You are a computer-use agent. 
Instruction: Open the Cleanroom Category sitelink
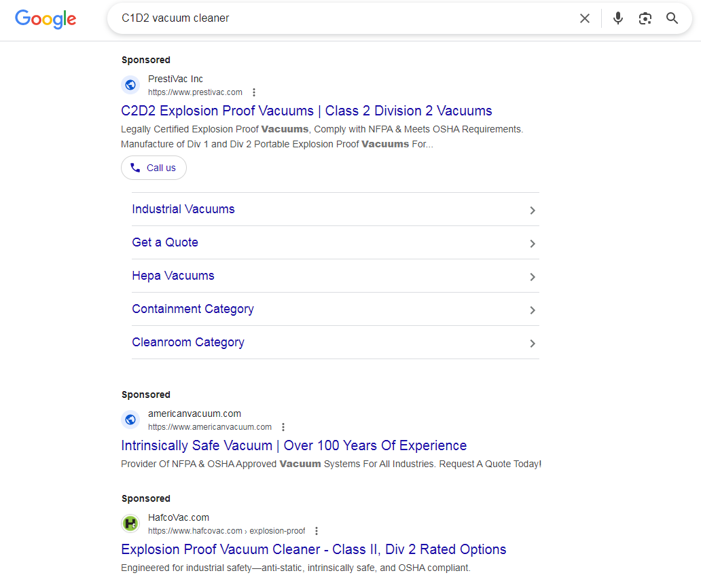pos(188,342)
